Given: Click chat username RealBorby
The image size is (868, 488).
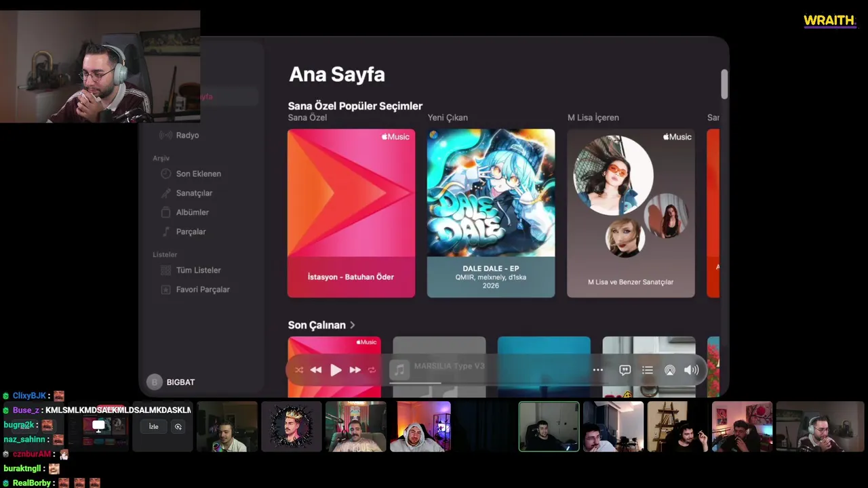Looking at the screenshot, I should pyautogui.click(x=32, y=483).
